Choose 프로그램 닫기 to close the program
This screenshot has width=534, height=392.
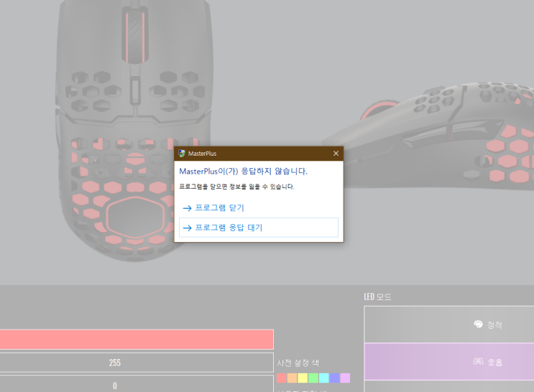259,208
